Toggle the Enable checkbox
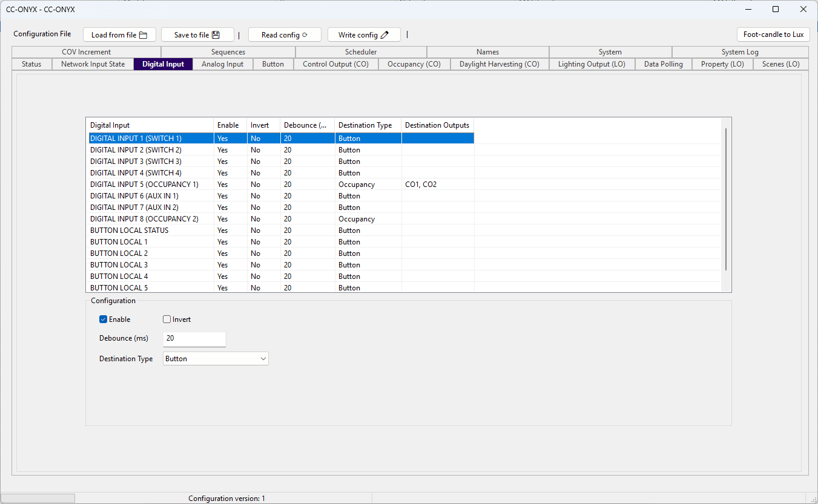This screenshot has height=504, width=818. click(103, 319)
